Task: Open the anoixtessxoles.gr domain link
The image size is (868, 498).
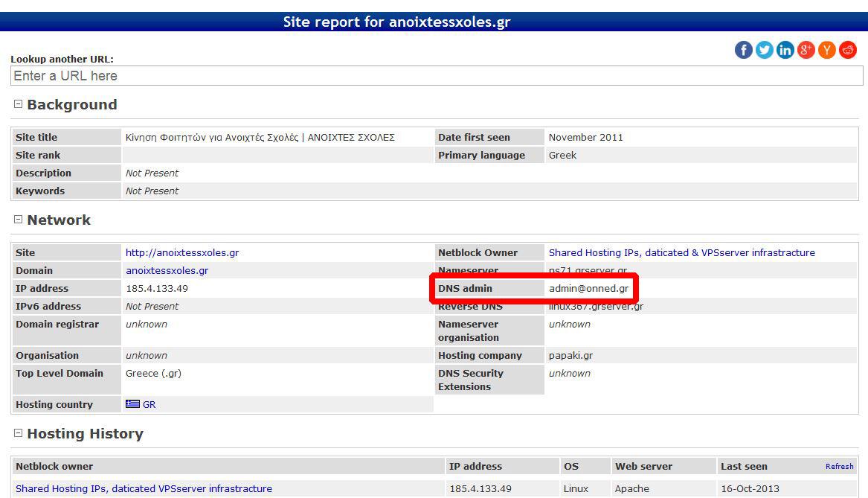Action: coord(167,270)
